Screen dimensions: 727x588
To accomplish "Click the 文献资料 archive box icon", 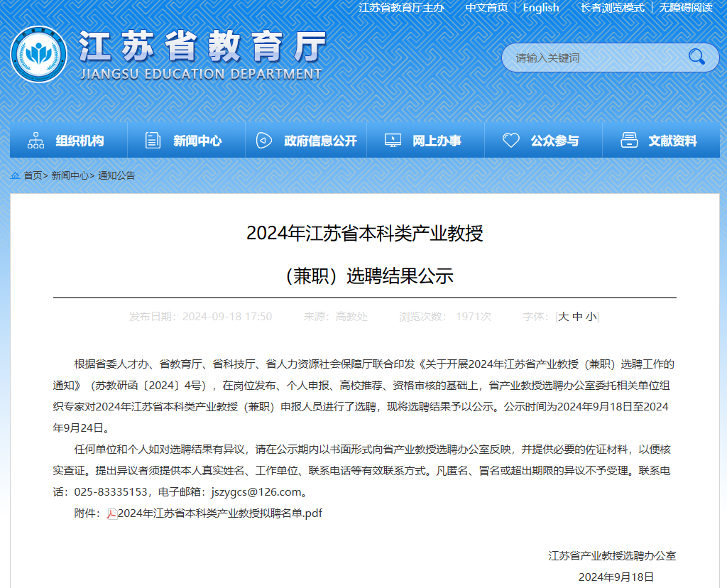I will 629,141.
